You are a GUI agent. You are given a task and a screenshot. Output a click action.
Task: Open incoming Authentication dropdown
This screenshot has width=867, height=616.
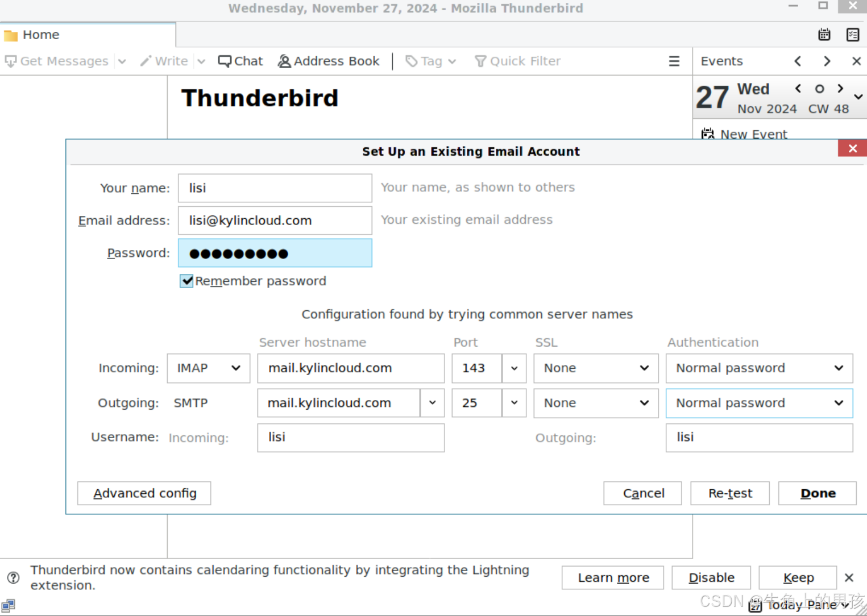(759, 368)
